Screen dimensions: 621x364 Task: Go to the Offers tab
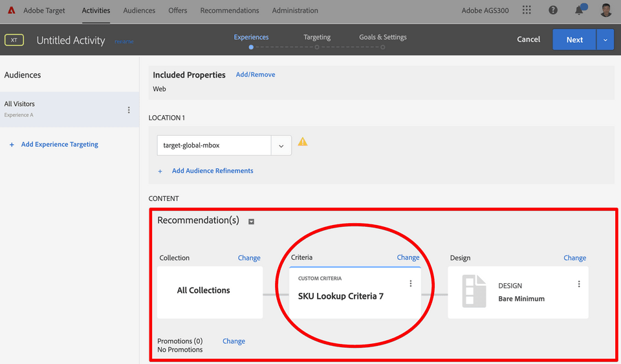pyautogui.click(x=177, y=10)
